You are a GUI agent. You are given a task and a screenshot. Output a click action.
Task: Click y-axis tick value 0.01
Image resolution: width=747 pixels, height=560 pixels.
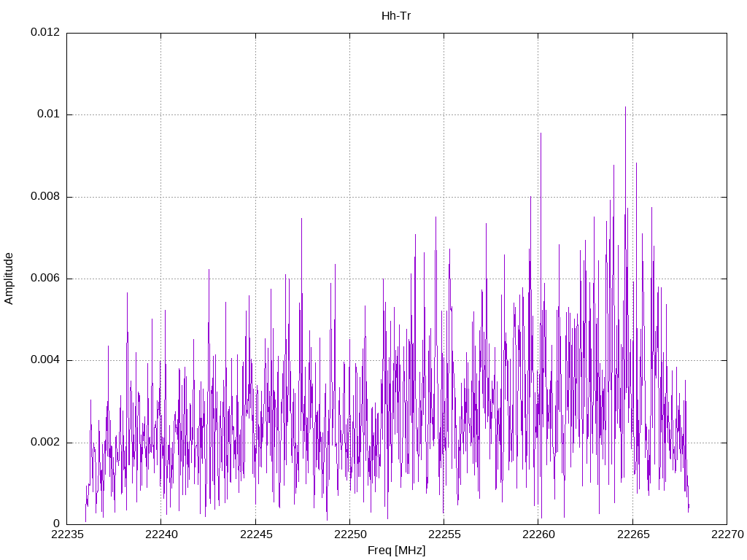click(x=49, y=114)
